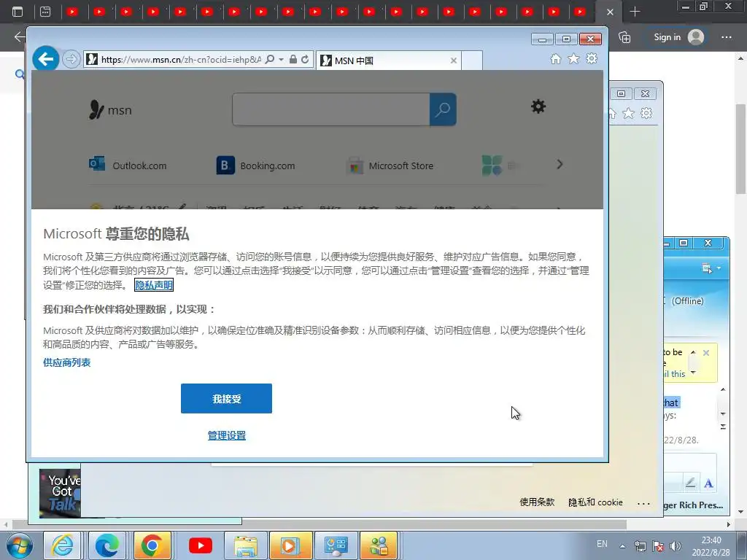Open the Microsoft Store shortcut
This screenshot has height=560, width=747.
[390, 166]
